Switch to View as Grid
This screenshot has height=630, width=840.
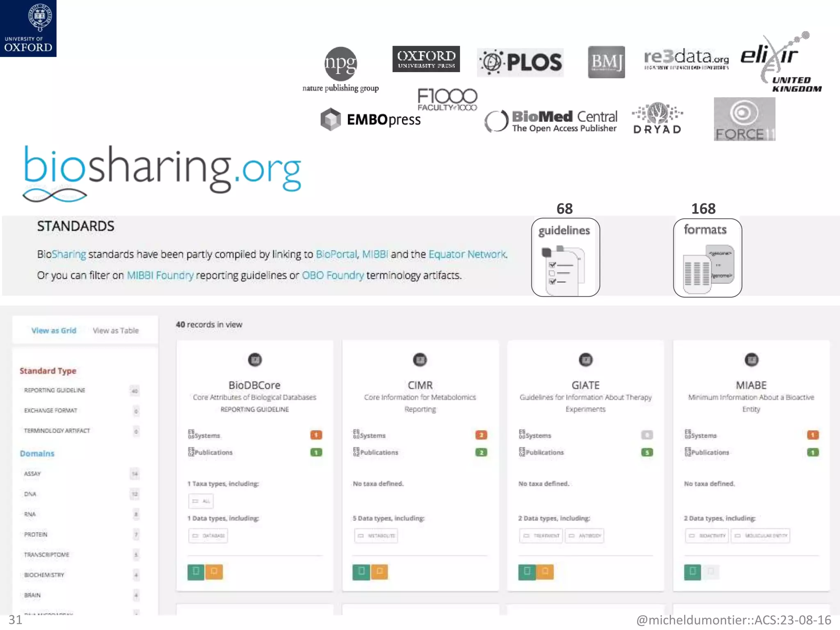tap(54, 331)
